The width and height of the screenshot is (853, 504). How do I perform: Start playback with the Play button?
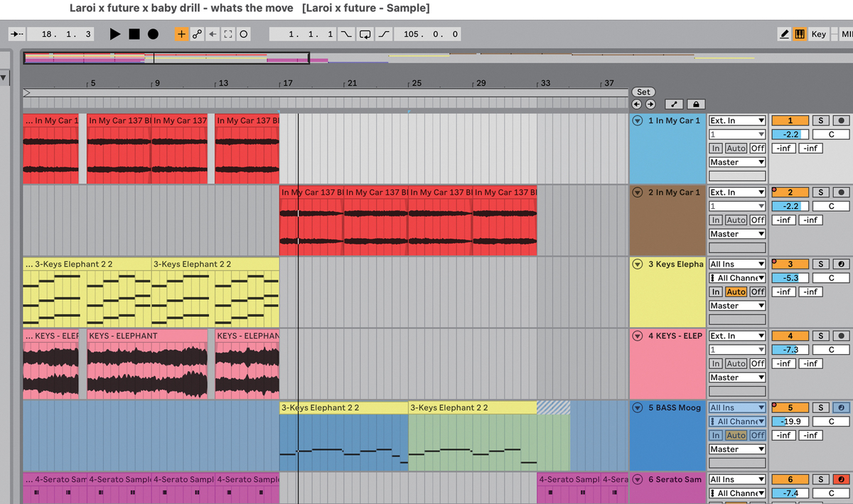pos(115,34)
